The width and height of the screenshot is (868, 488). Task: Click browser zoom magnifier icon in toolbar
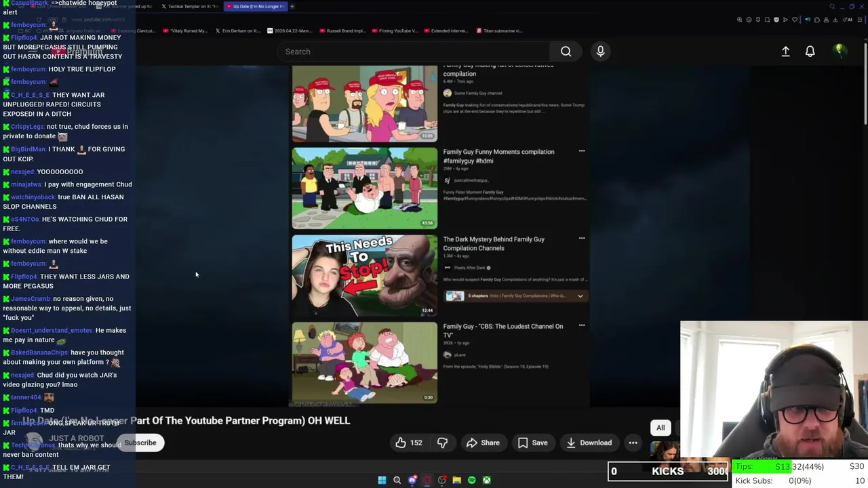pyautogui.click(x=740, y=20)
